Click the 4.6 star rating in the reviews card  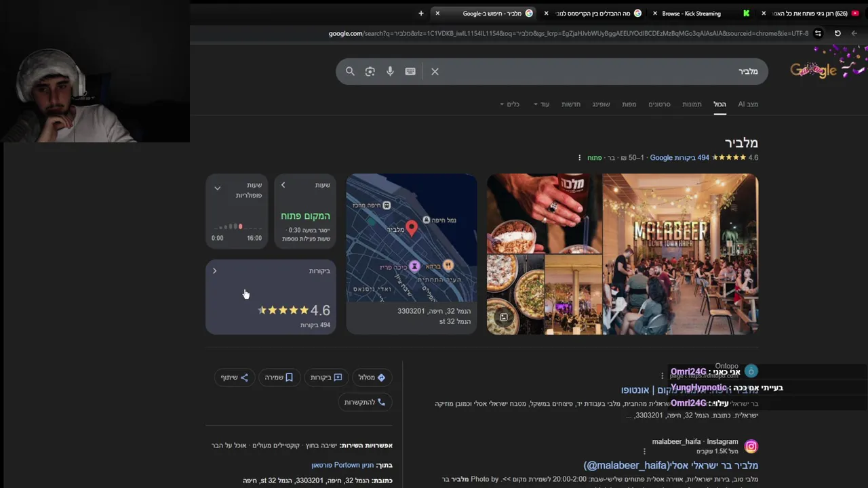tap(294, 310)
